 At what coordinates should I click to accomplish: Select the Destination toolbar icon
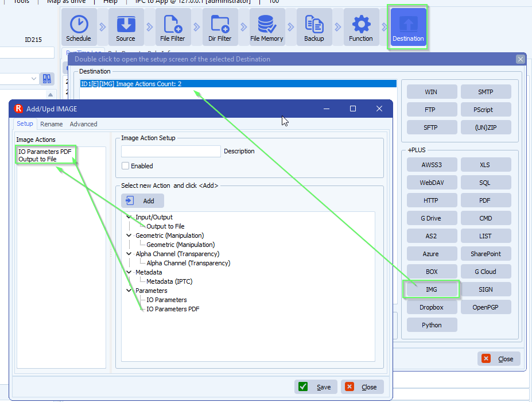[x=407, y=26]
